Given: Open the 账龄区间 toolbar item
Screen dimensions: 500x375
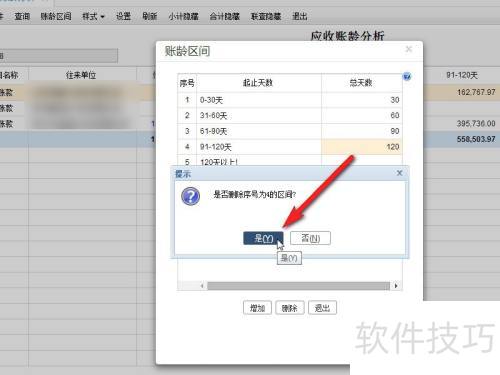Looking at the screenshot, I should click(x=56, y=16).
